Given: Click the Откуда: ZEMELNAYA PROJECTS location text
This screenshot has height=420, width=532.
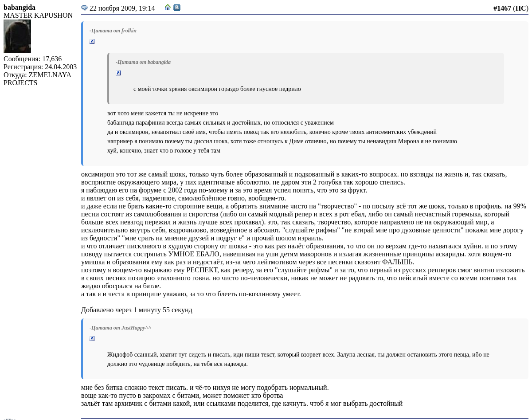Looking at the screenshot, I should pos(37,79).
